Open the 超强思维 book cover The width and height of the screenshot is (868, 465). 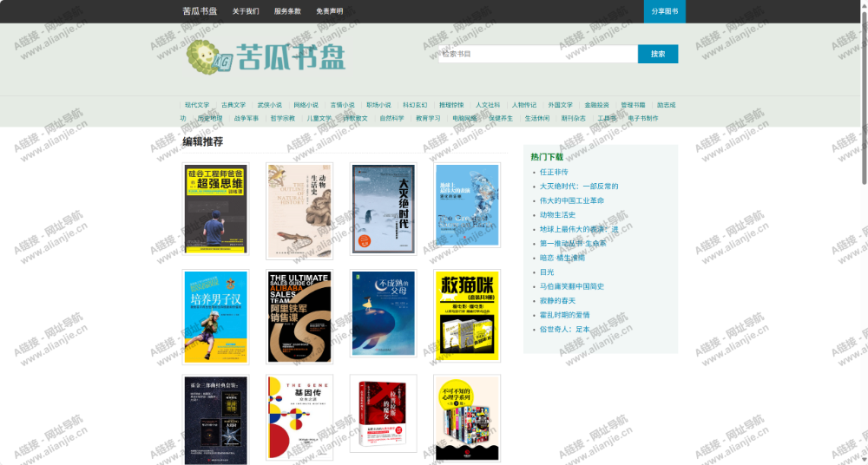click(x=215, y=209)
